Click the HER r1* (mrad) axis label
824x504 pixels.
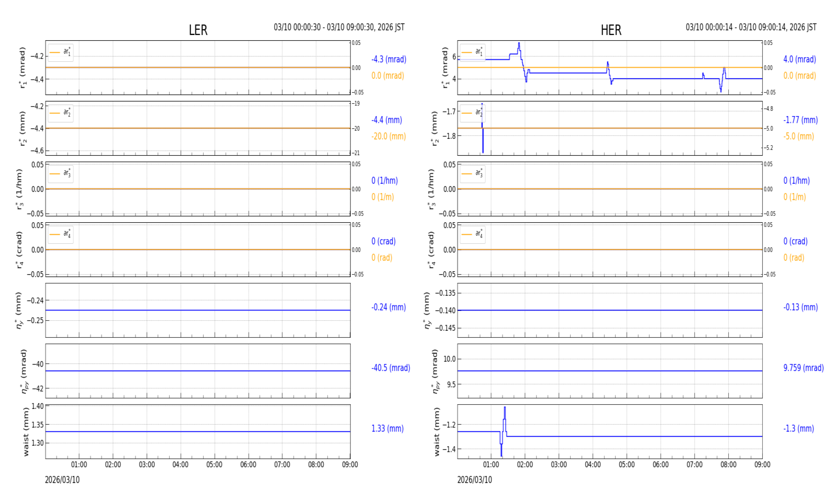[x=445, y=68]
